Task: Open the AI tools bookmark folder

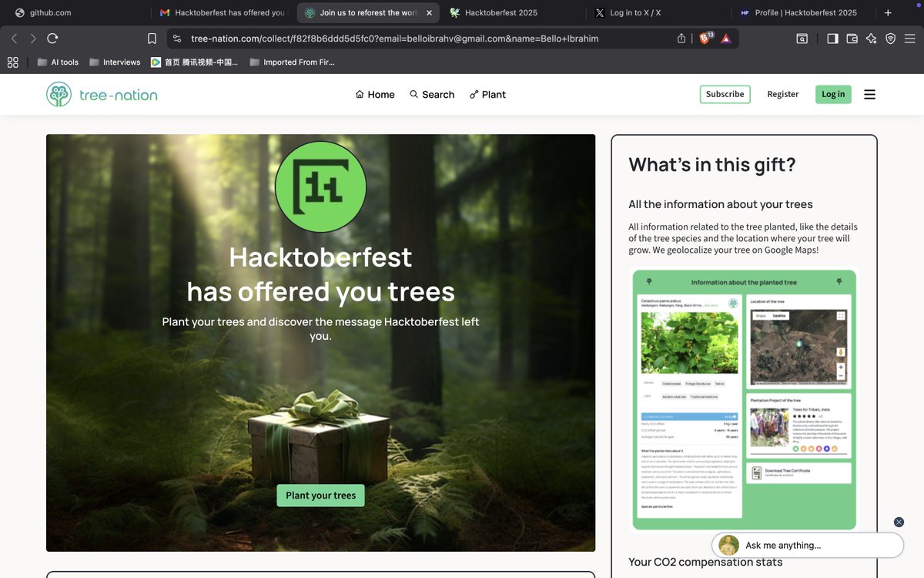Action: (58, 62)
